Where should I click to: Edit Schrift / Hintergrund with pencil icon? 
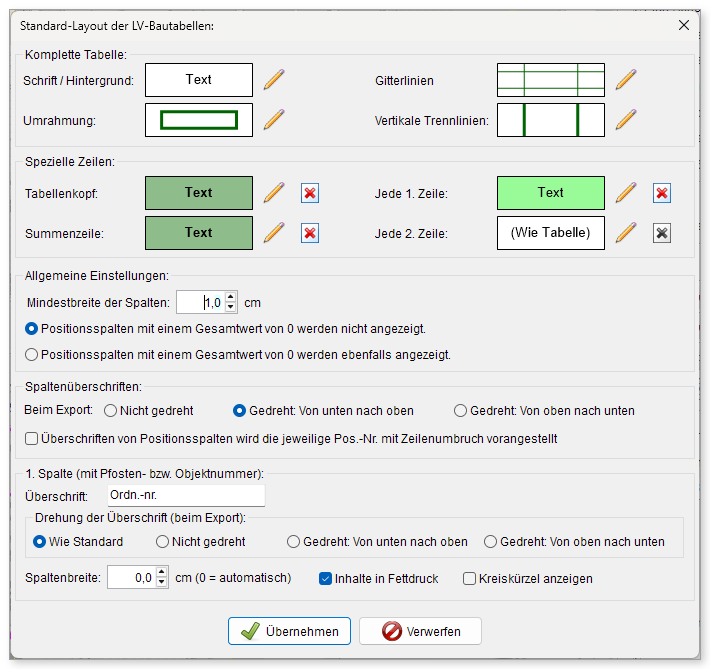click(x=274, y=80)
